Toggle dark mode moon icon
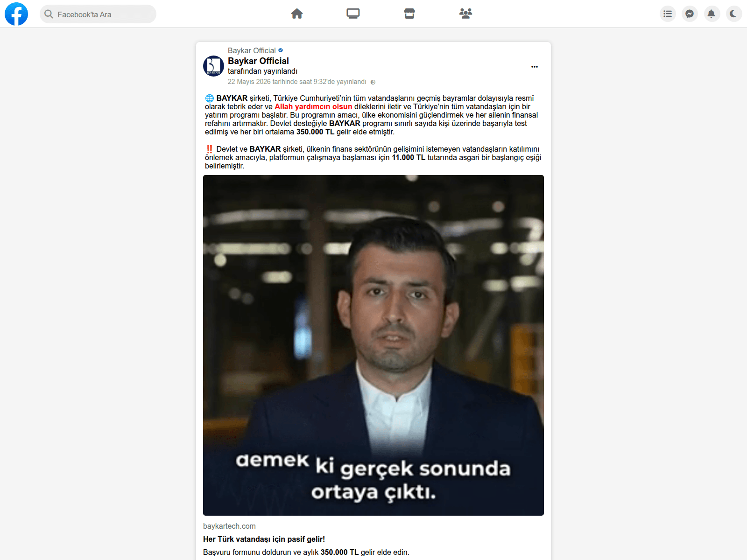Screen dimensions: 747x560 coord(733,14)
